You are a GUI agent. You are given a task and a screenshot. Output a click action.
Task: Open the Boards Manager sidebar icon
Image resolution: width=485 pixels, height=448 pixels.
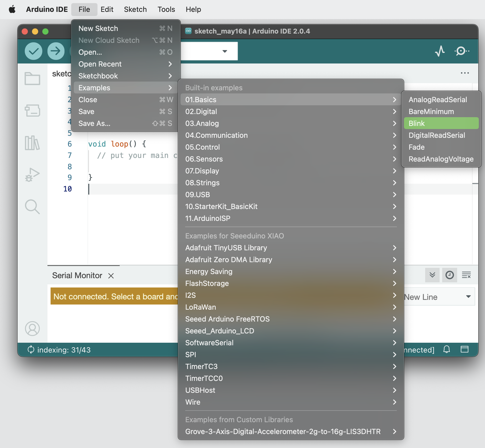pos(32,110)
